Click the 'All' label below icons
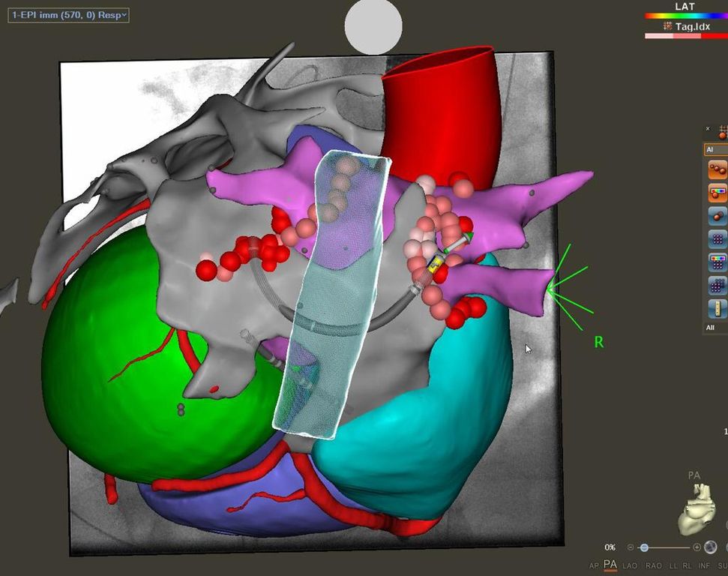The image size is (728, 576). click(x=711, y=328)
